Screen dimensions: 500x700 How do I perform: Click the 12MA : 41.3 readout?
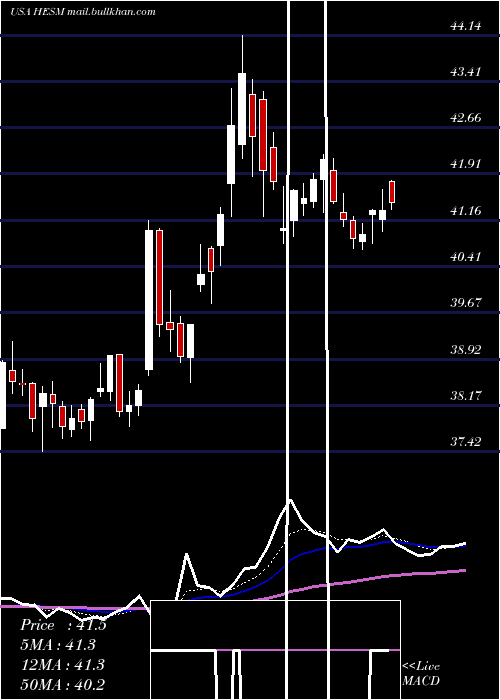pos(62,664)
